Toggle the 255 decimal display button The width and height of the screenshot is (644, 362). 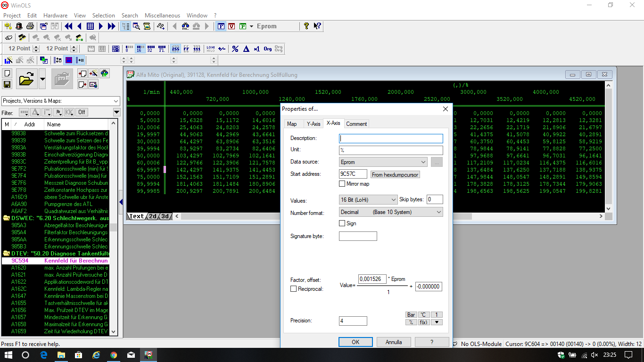(175, 49)
